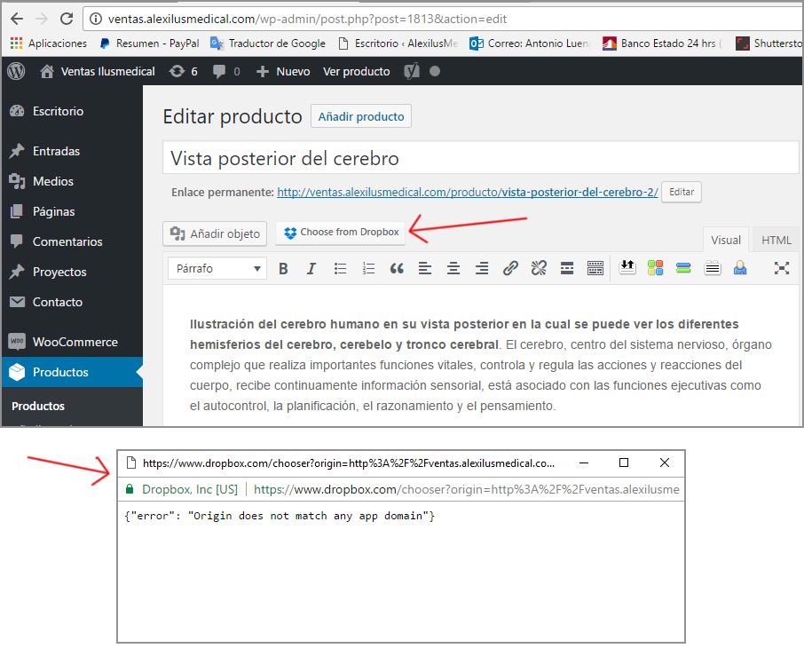
Task: Click the green and blue bars icon
Action: tap(683, 267)
